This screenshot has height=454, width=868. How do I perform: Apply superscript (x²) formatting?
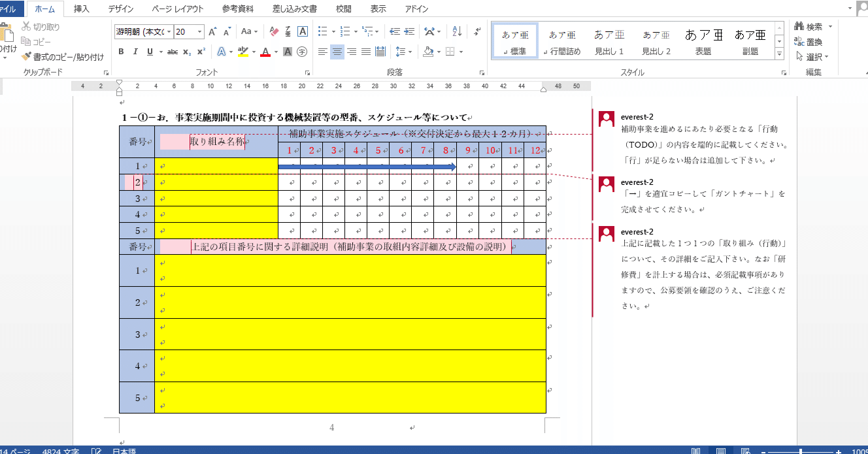point(201,52)
